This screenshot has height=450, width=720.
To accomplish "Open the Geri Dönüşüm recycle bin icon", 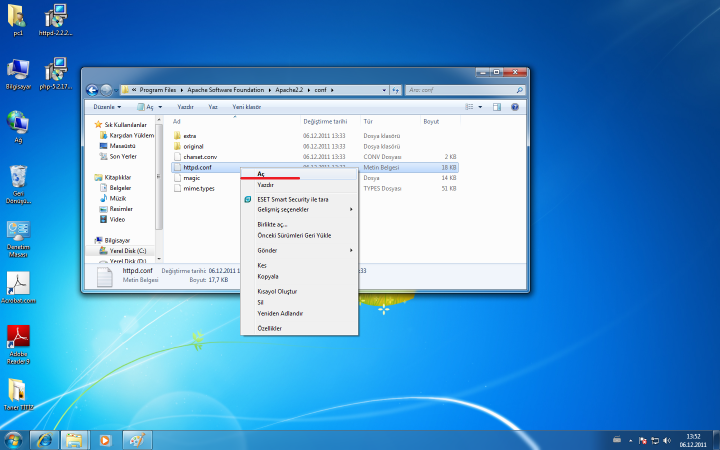I will [x=17, y=179].
